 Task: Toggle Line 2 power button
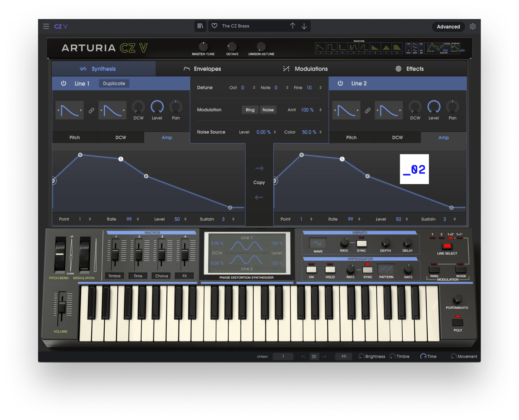coord(340,83)
